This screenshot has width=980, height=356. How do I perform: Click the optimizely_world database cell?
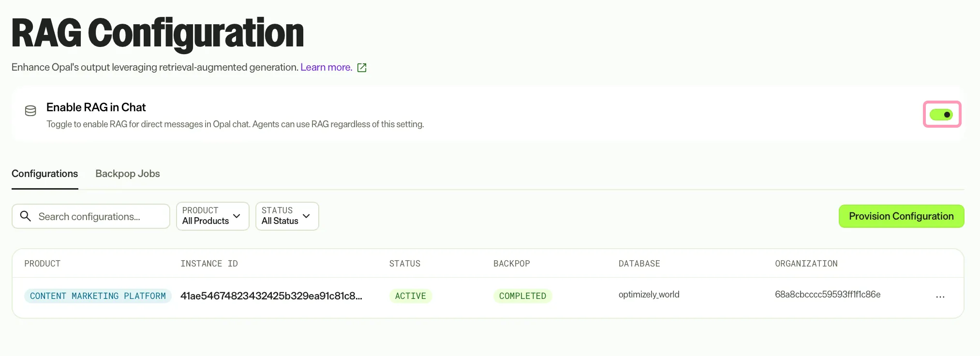(x=649, y=295)
